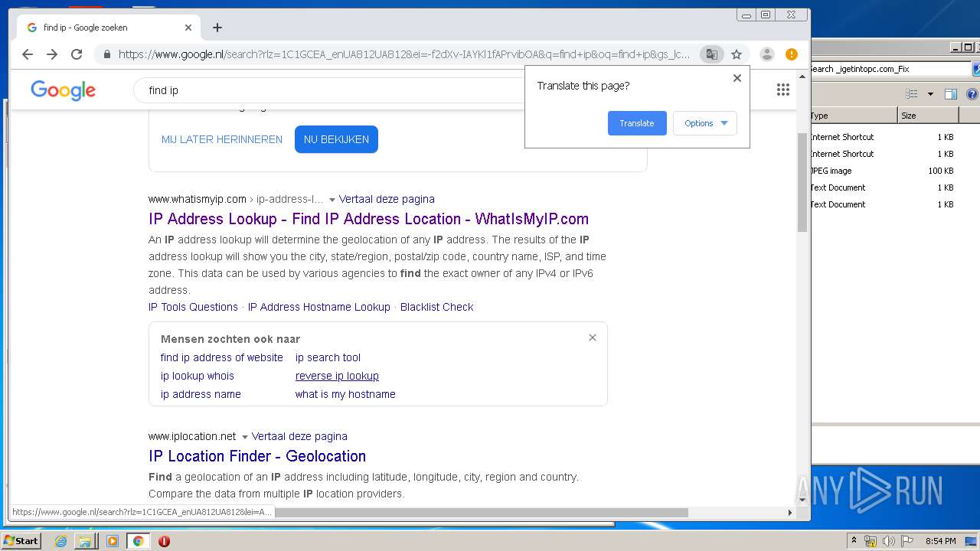Open a new Chrome tab

[217, 28]
